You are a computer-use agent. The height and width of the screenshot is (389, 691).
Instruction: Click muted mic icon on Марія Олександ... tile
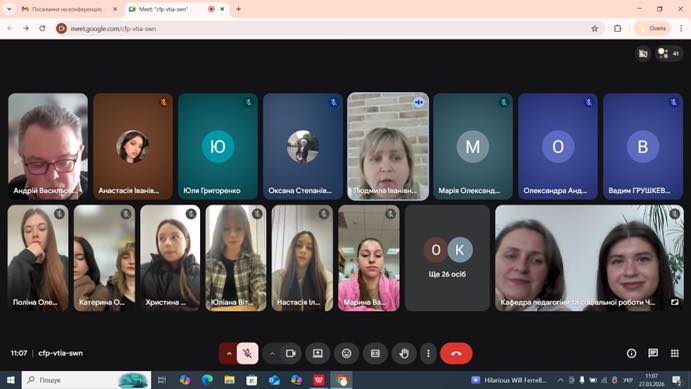pyautogui.click(x=504, y=102)
